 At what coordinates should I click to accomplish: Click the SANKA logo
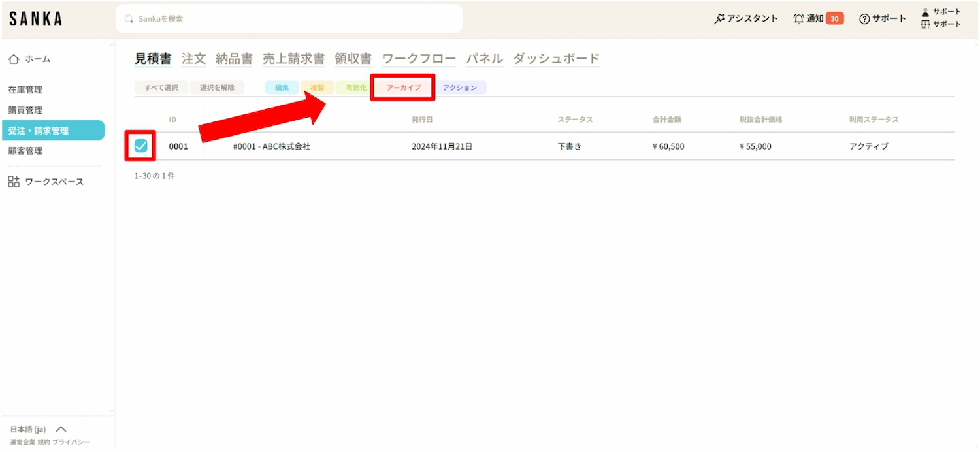[36, 19]
